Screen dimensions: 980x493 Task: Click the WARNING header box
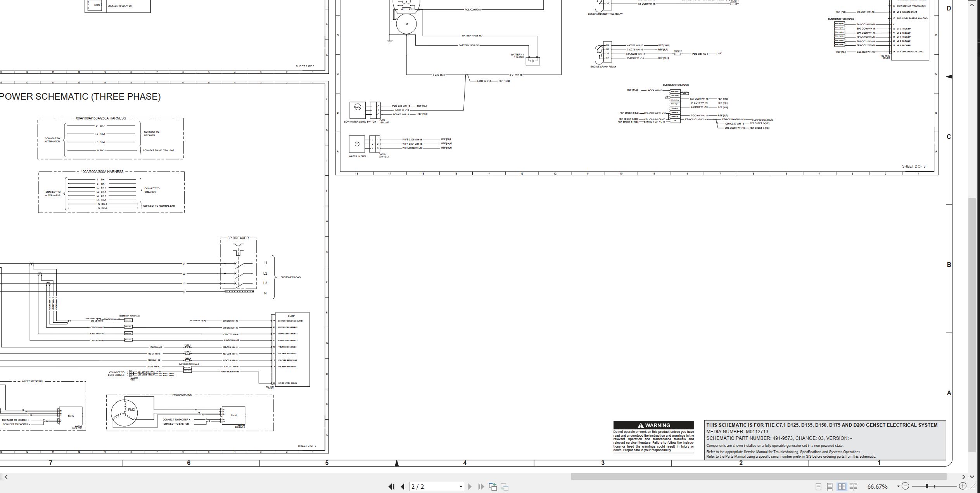point(653,425)
